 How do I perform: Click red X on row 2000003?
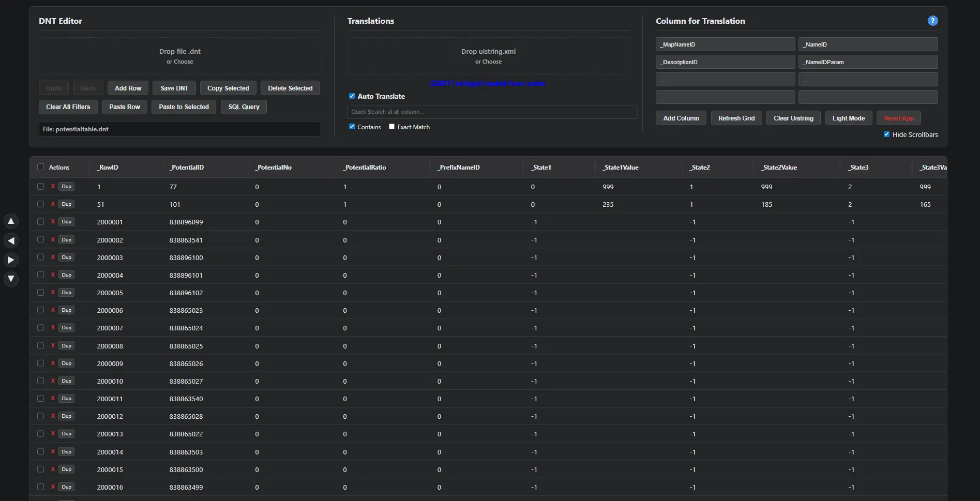pos(53,257)
